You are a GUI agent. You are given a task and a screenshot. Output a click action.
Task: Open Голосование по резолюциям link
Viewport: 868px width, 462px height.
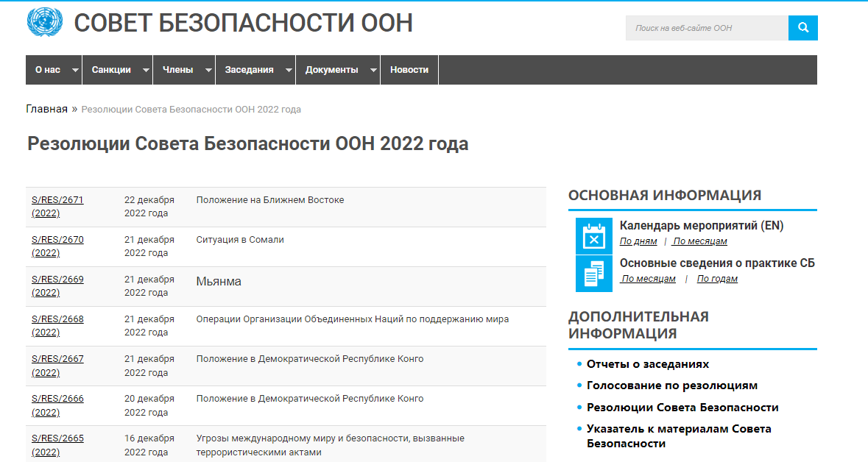(x=672, y=385)
